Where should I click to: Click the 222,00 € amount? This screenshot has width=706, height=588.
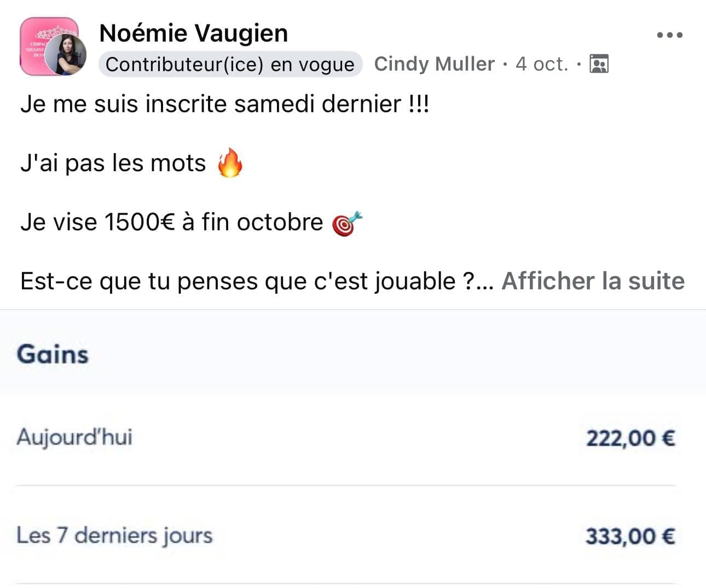630,438
